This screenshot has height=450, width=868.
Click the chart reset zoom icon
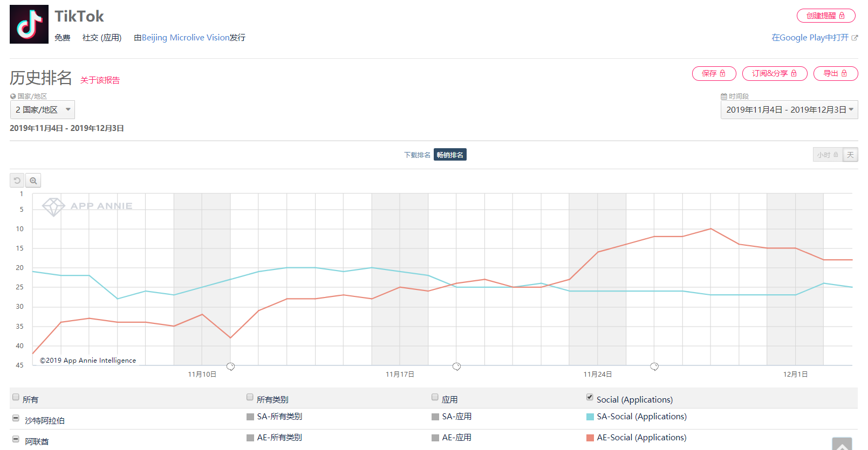tap(17, 181)
